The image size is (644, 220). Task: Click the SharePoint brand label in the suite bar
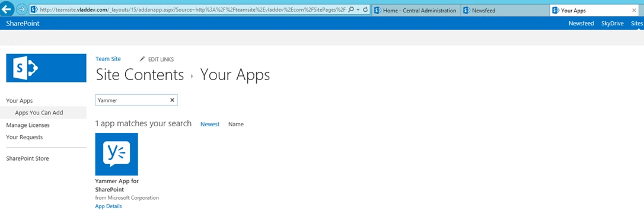click(23, 23)
